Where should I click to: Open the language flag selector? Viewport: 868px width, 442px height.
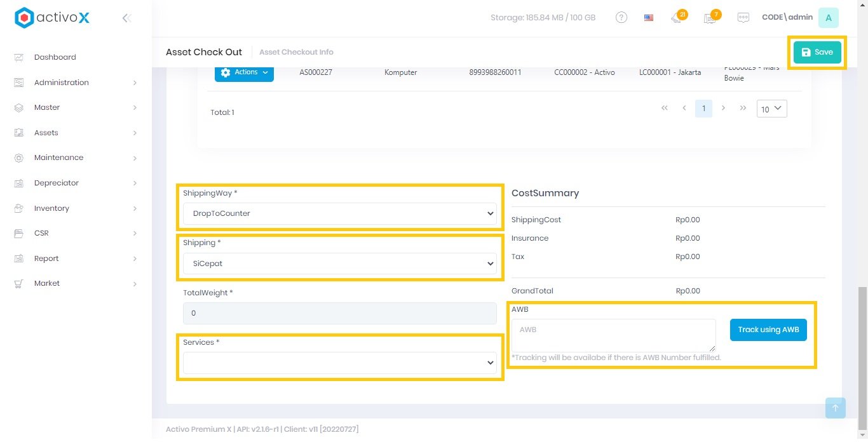[x=649, y=18]
